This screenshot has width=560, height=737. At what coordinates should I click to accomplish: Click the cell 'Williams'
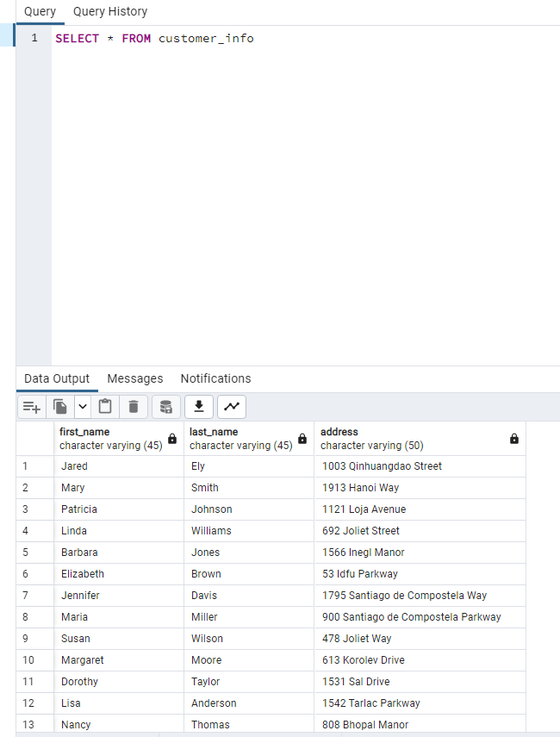click(x=249, y=531)
